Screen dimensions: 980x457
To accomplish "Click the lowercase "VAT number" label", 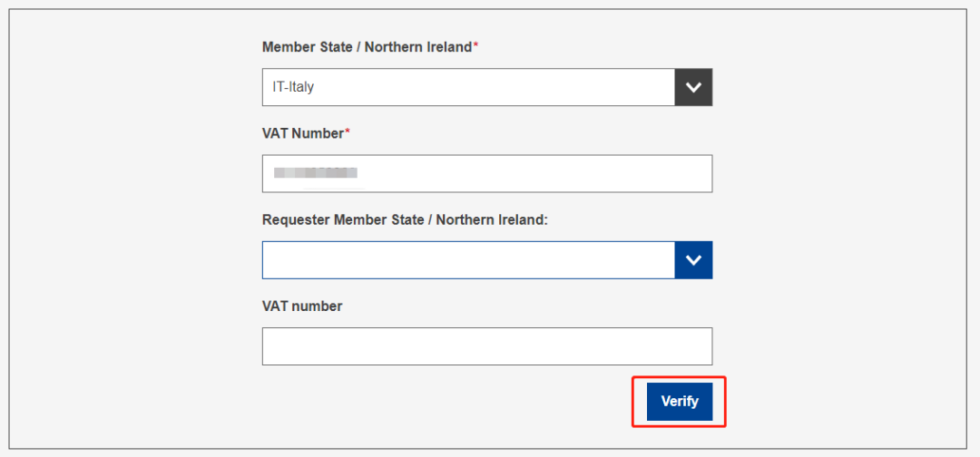I will point(302,306).
